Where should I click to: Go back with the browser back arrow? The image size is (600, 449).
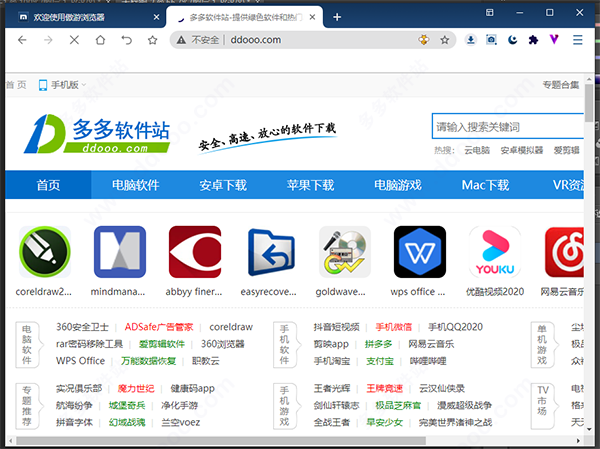pyautogui.click(x=22, y=40)
